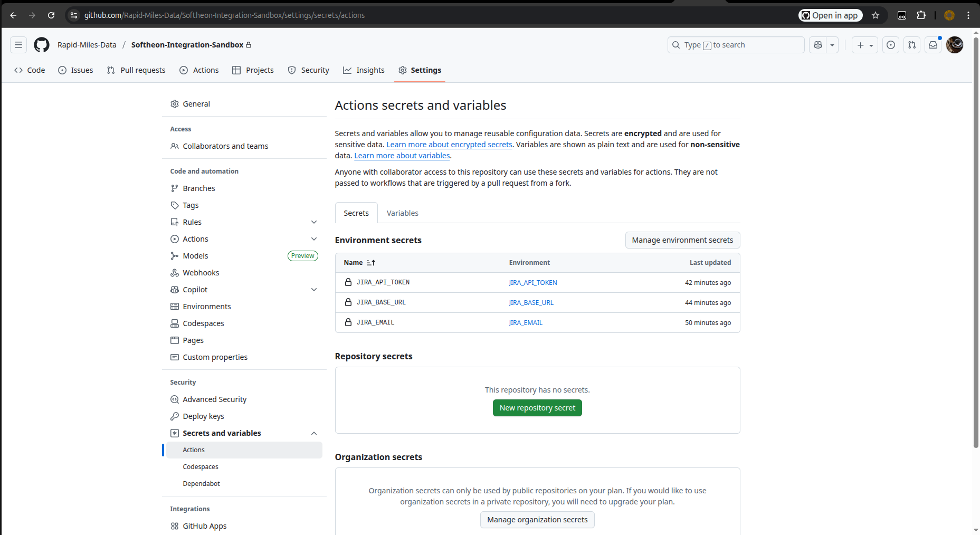
Task: View site information icon in address bar
Action: tap(74, 15)
